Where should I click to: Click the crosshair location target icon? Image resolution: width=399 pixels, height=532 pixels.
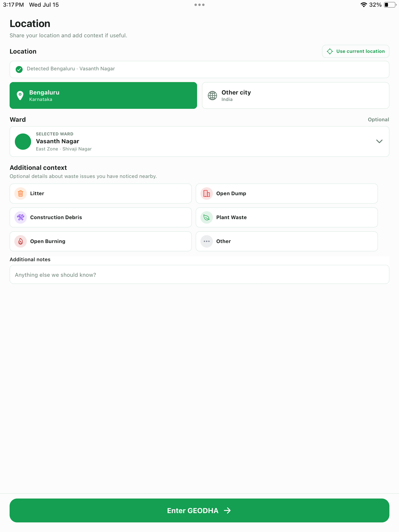coord(330,51)
